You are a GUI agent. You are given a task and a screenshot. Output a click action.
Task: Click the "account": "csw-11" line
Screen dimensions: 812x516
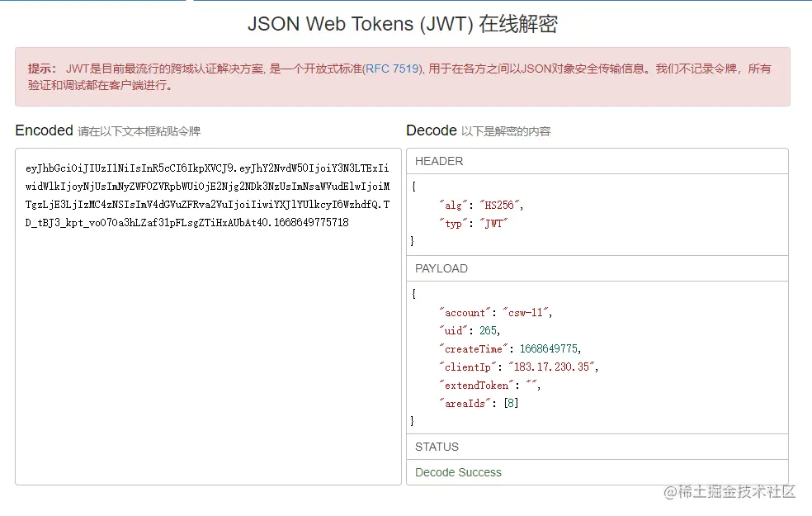pyautogui.click(x=496, y=312)
